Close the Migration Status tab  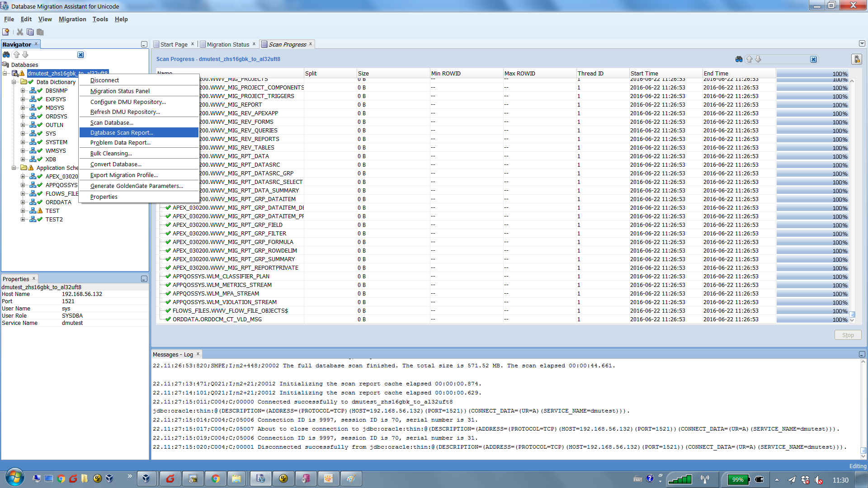[x=254, y=44]
